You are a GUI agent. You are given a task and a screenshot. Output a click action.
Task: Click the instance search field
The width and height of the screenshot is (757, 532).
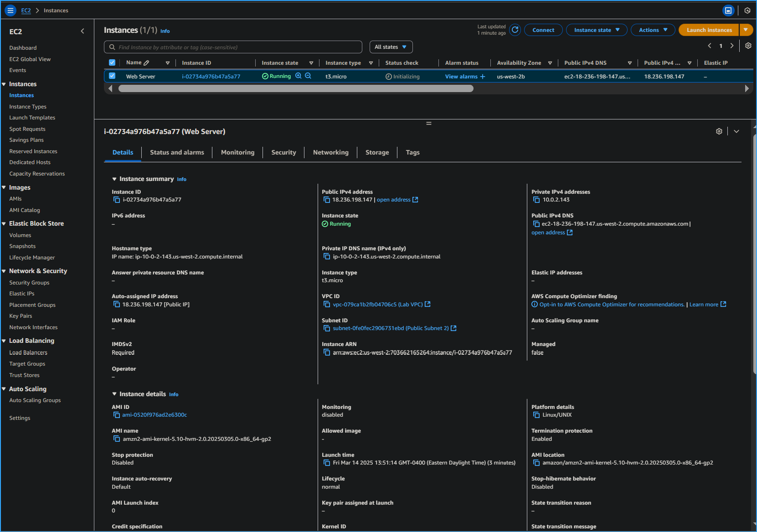pyautogui.click(x=233, y=46)
